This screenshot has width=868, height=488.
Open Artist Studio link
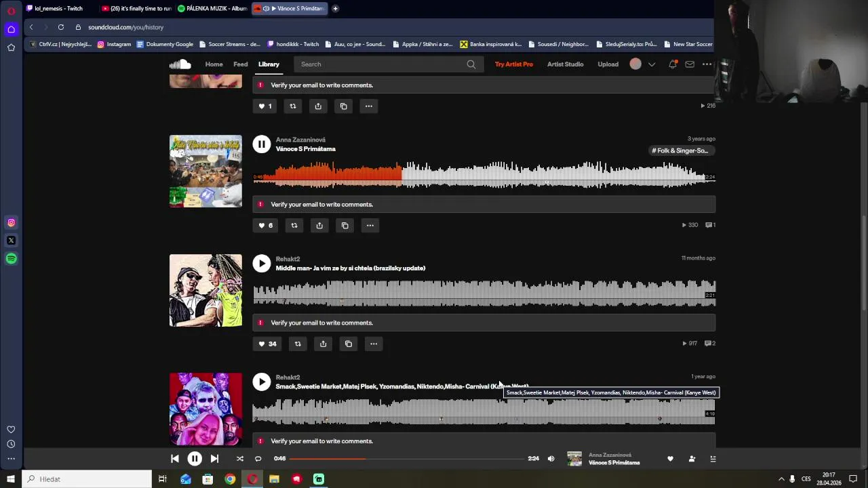tap(566, 64)
